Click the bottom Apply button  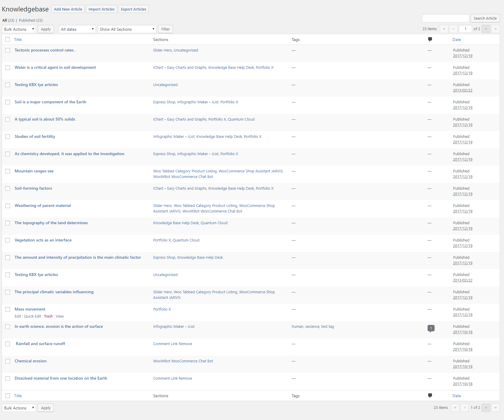click(46, 408)
